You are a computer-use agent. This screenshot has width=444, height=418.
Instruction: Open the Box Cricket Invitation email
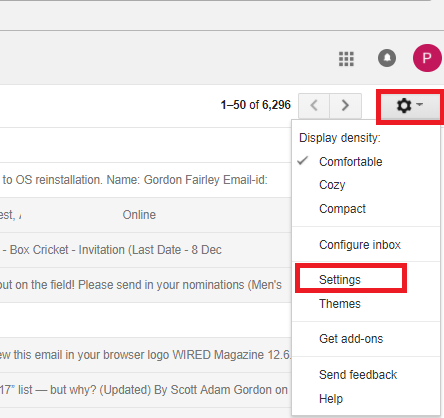coord(146,250)
